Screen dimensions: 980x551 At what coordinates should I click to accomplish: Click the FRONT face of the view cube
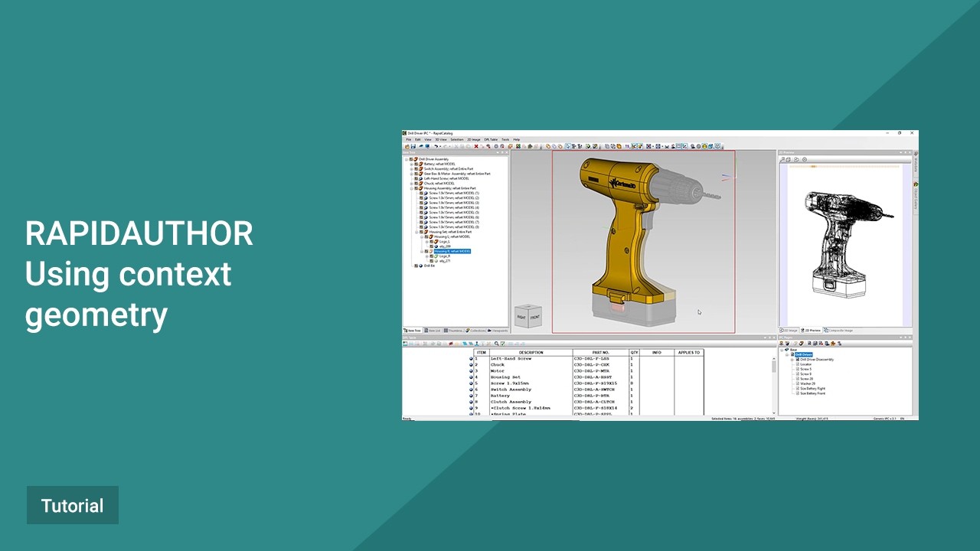534,316
